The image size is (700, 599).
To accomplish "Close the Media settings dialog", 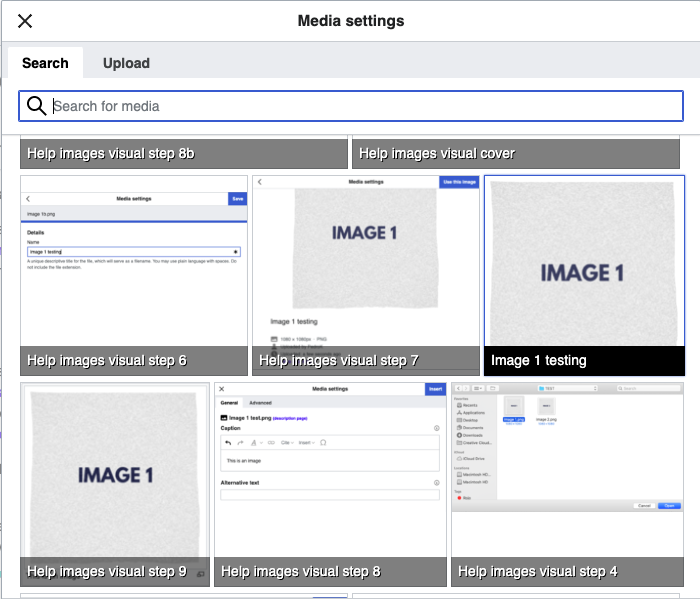I will 25,21.
